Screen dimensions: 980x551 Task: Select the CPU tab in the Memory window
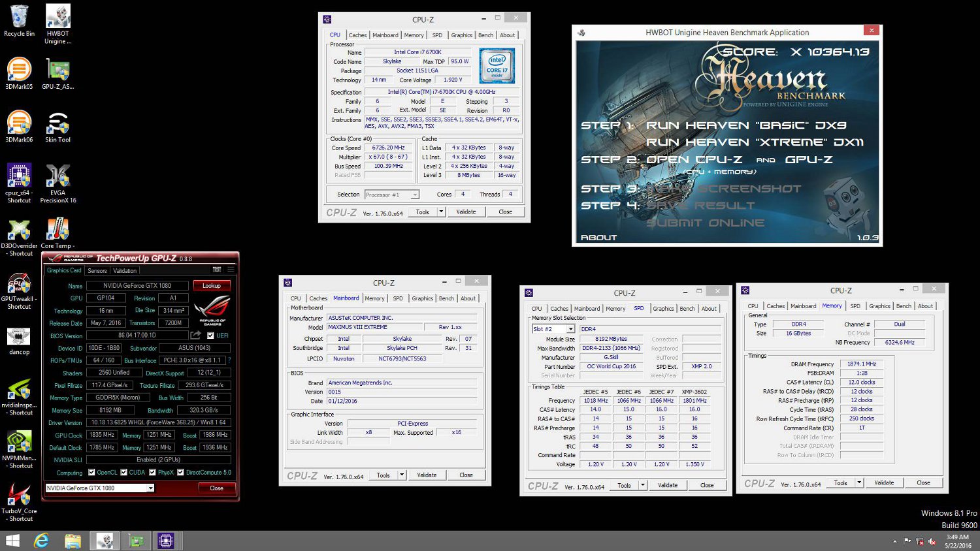[x=753, y=306]
